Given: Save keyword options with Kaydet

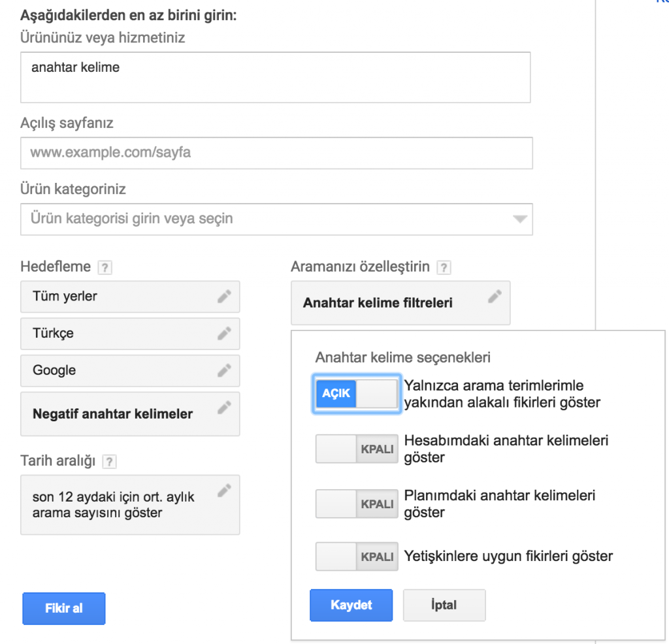Looking at the screenshot, I should tap(351, 605).
